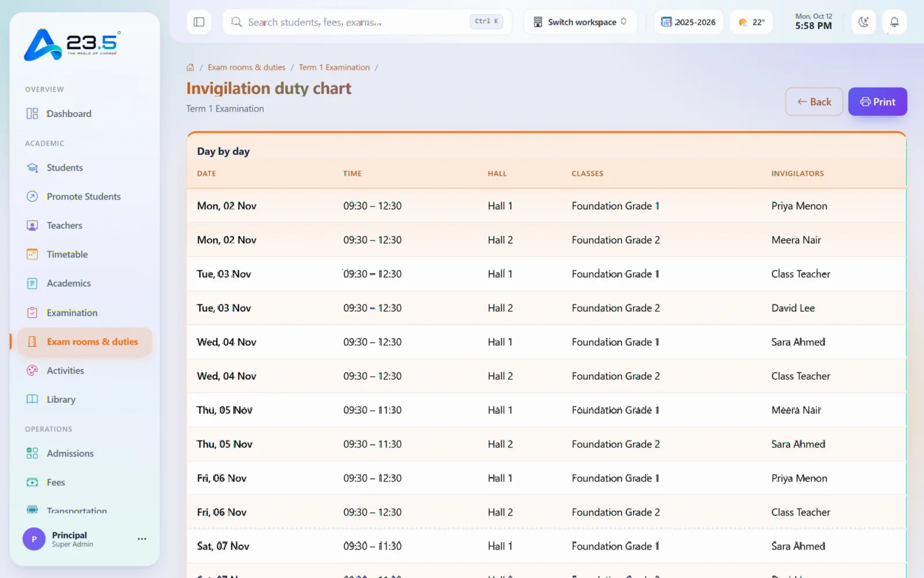Open the Switch workspace dropdown
Viewport: 924px width, 578px height.
580,22
